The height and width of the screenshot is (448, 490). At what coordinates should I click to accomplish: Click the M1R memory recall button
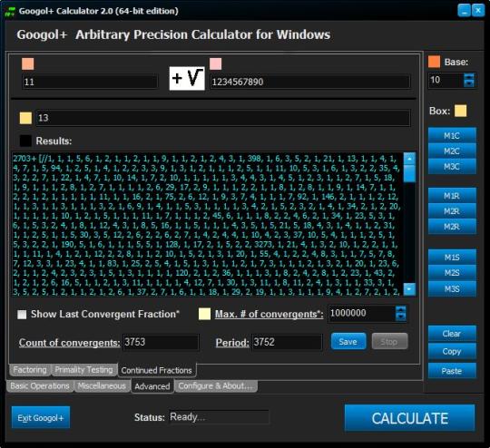(x=452, y=196)
